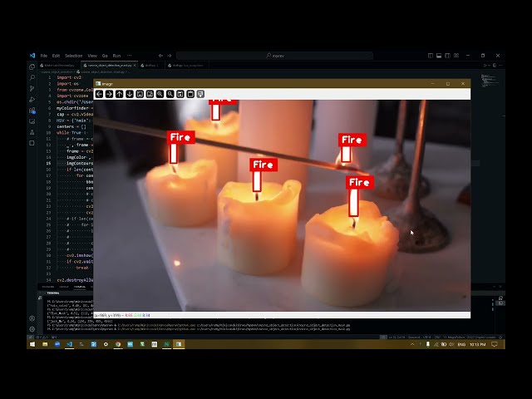Pan image right in image window toolbar
This screenshot has width=532, height=399.
pos(109,94)
